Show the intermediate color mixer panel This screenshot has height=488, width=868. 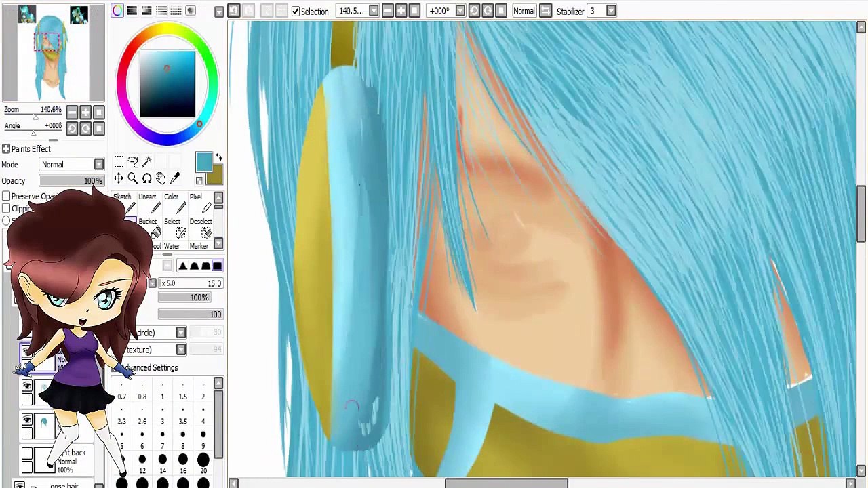161,11
